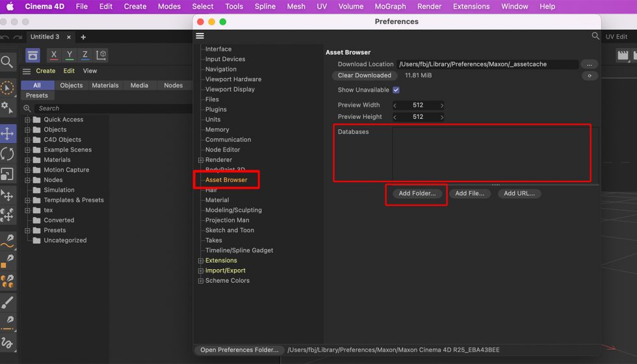Select the paint Brush tool

pos(7,302)
